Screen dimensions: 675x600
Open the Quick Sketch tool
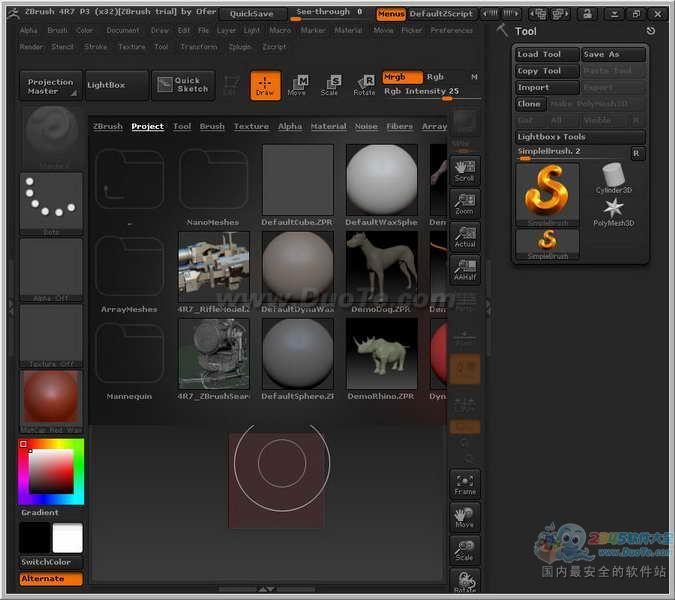coord(183,85)
